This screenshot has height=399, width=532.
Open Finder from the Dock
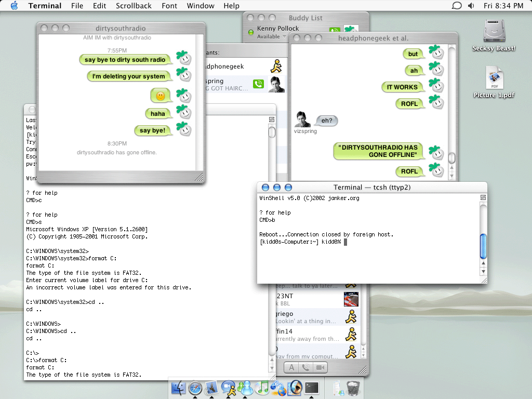coord(178,388)
